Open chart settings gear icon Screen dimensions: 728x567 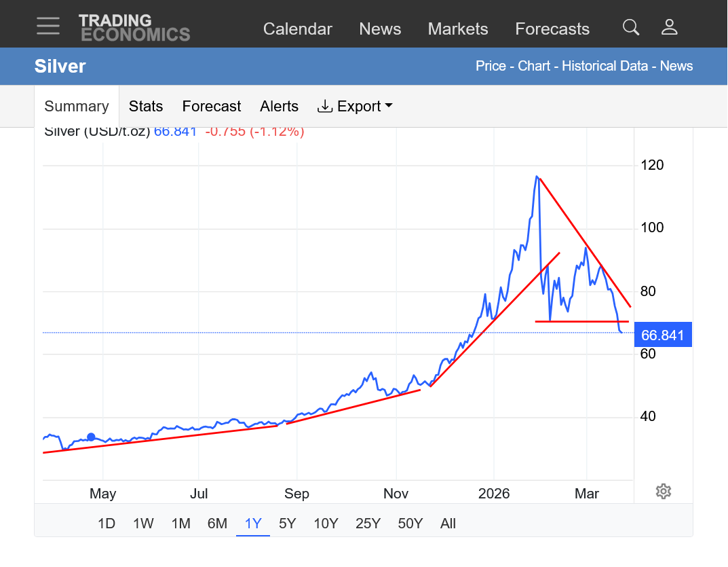[664, 492]
